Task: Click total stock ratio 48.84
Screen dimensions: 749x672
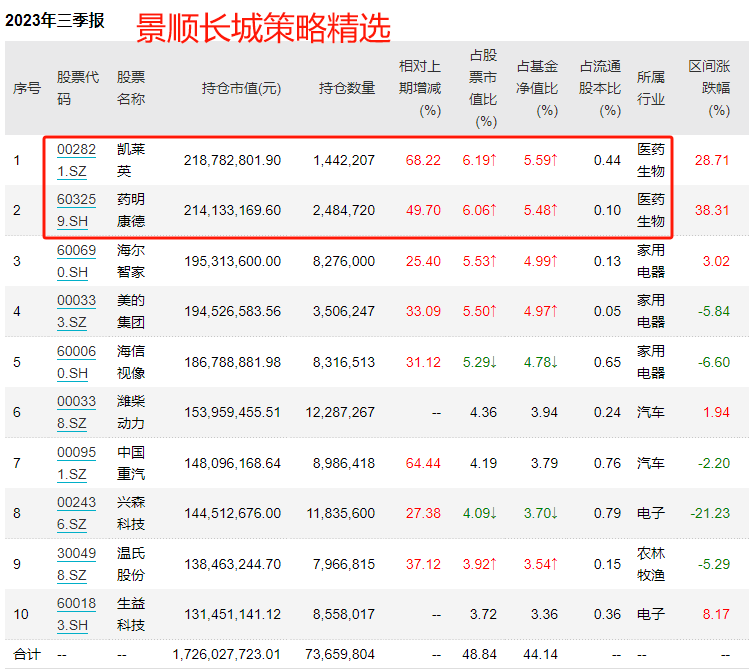Action: tap(480, 654)
